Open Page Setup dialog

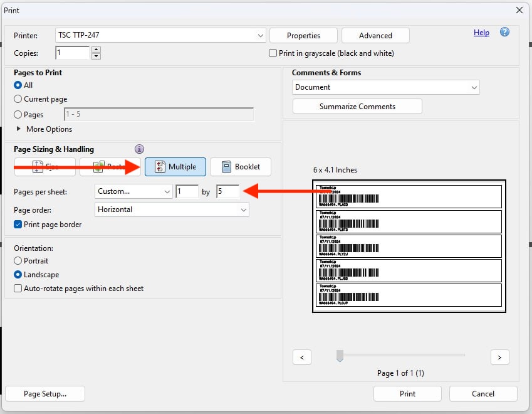(45, 394)
